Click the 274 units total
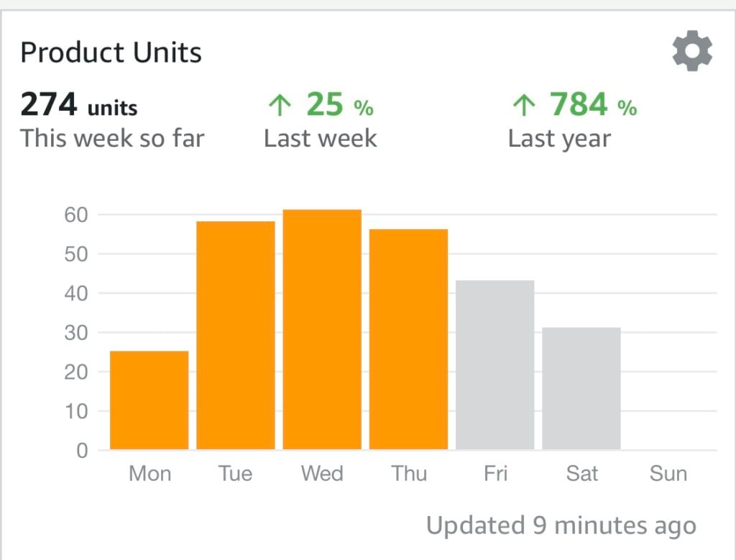The image size is (736, 560). [79, 106]
